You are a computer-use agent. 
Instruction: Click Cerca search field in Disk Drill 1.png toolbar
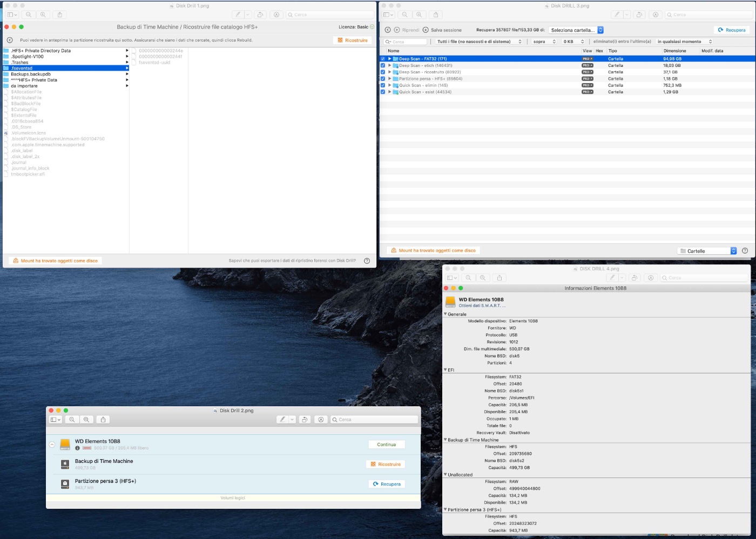click(x=329, y=15)
